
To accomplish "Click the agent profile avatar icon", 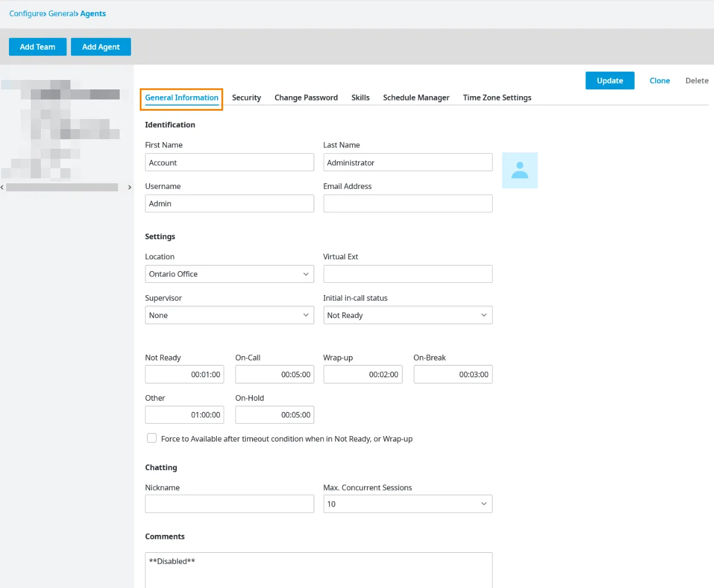I will coord(519,170).
